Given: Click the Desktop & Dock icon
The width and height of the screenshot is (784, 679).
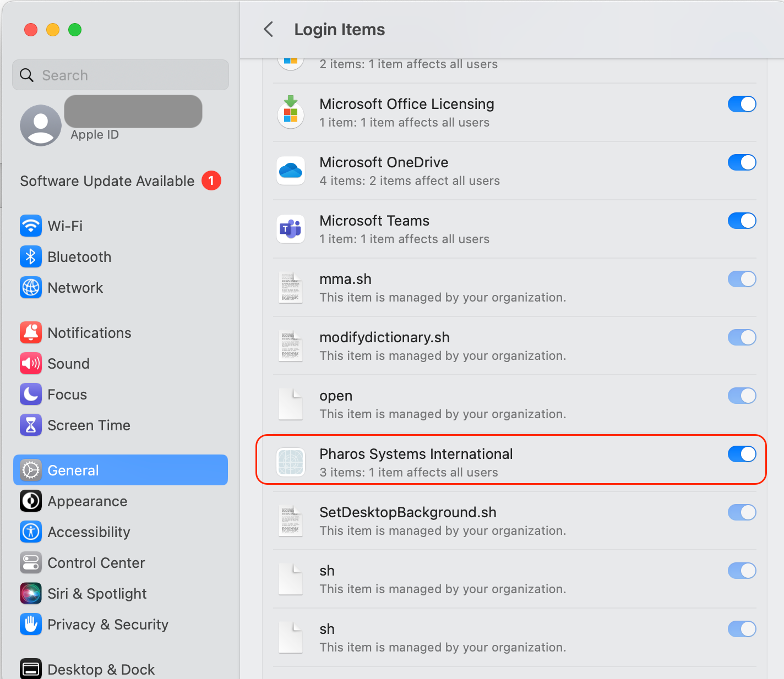Looking at the screenshot, I should tap(31, 669).
